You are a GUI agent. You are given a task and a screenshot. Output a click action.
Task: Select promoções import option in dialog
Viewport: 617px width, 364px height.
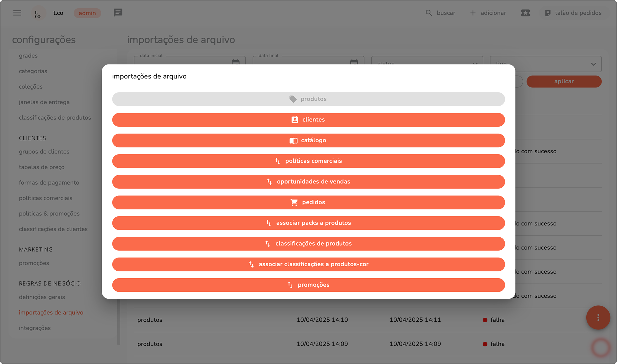pyautogui.click(x=308, y=285)
